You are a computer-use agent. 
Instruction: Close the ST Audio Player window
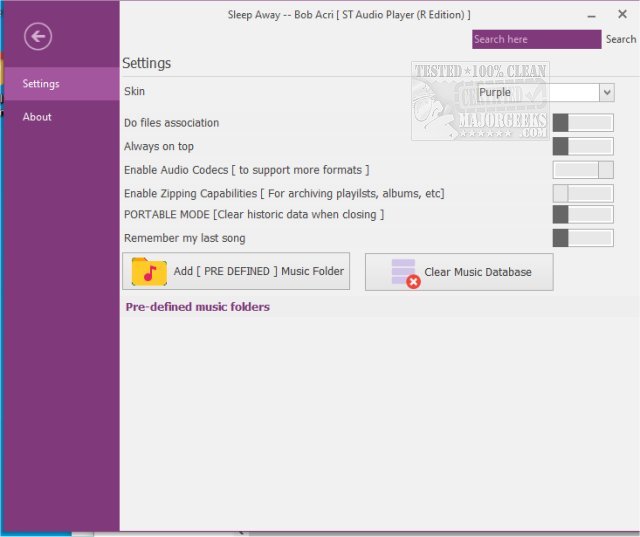tap(622, 14)
